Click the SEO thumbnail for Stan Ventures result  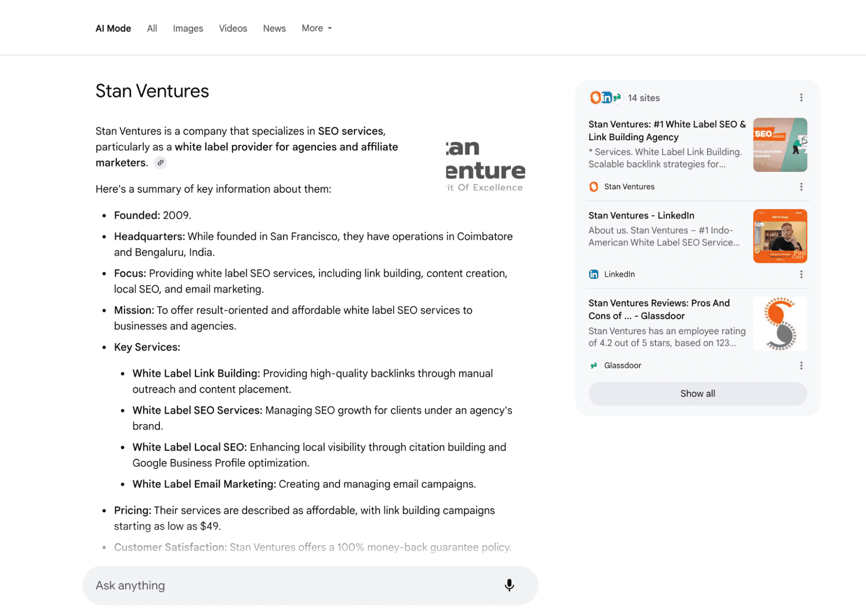point(780,145)
